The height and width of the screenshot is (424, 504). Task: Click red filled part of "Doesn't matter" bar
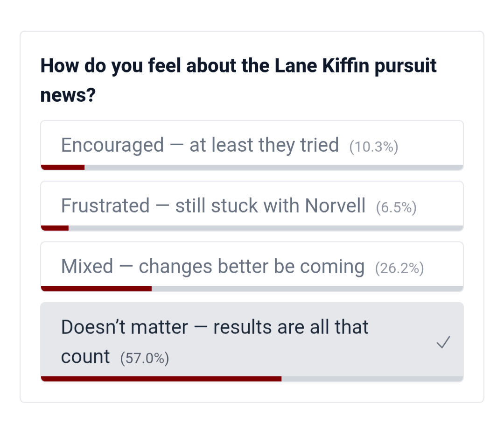(161, 379)
